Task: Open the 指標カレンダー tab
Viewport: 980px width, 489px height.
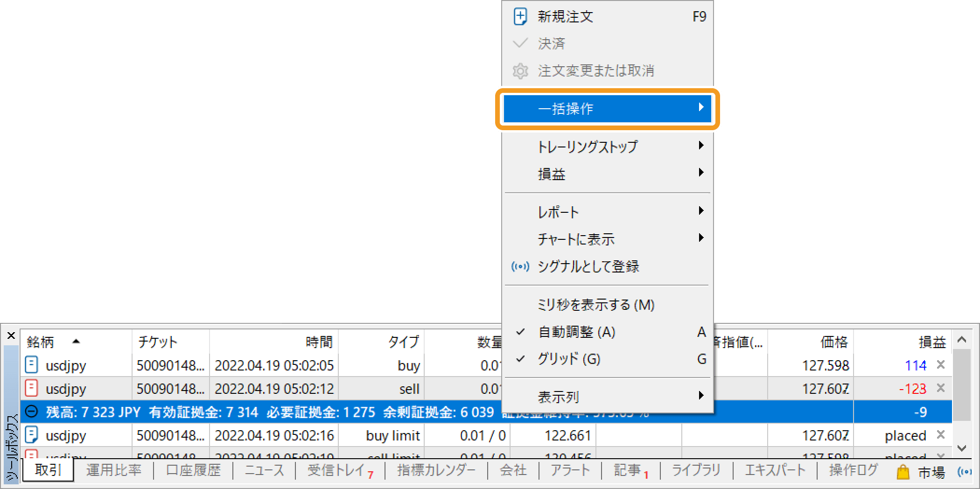Action: 436,470
